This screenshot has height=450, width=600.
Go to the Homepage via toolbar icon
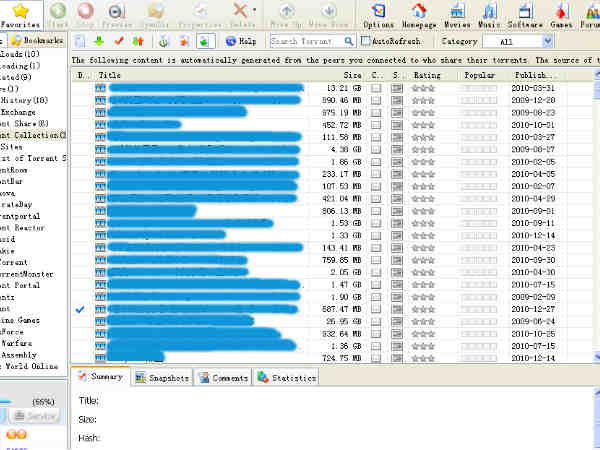[x=418, y=14]
